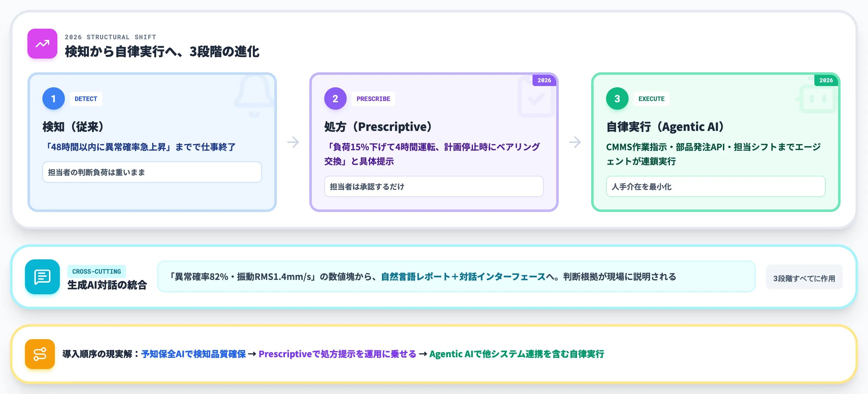Click the 担当者の判断負荷は重いまま box
The width and height of the screenshot is (868, 394).
[152, 172]
